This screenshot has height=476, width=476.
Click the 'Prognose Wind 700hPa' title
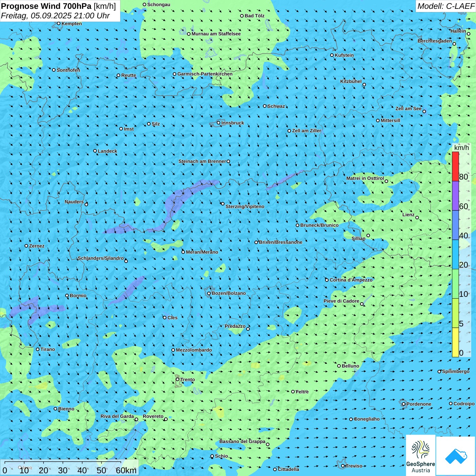pos(46,6)
